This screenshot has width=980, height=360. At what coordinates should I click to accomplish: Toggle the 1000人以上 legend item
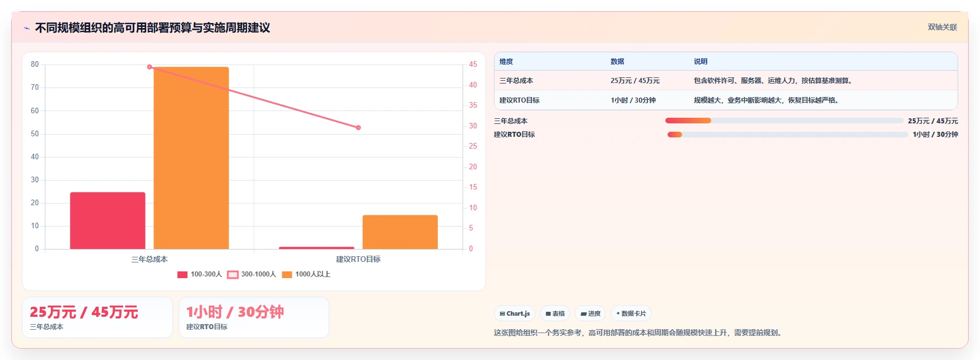tap(306, 274)
